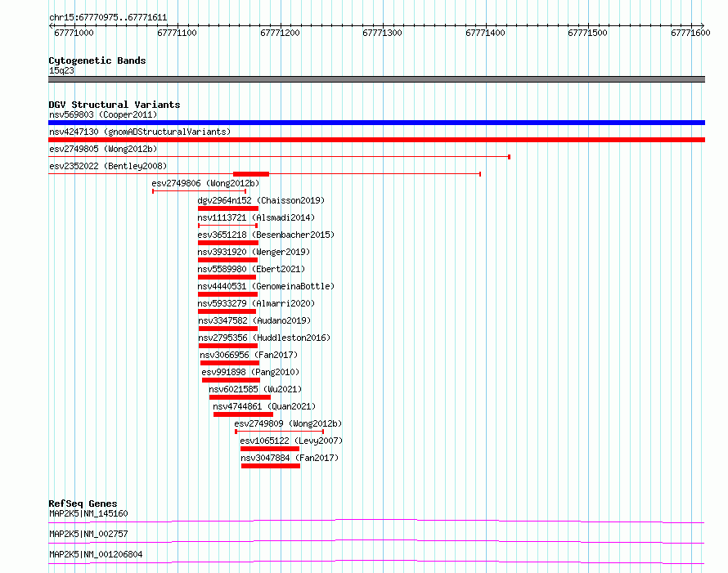Open MAP2K5|NM_002757 gene label

(88, 534)
